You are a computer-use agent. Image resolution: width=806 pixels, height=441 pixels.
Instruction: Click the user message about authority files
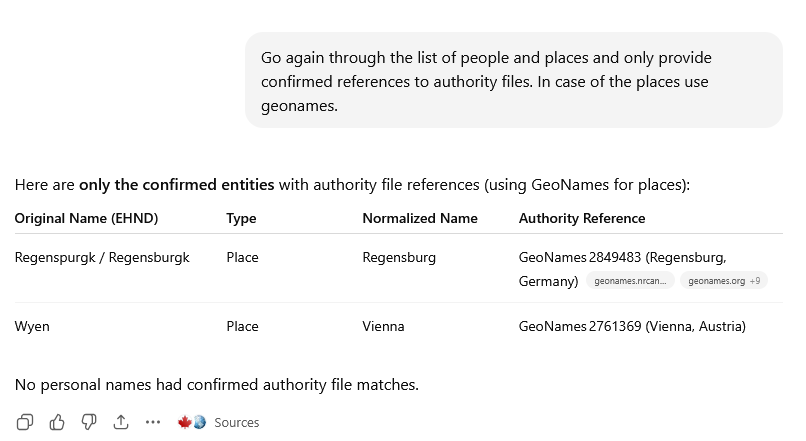tap(513, 82)
